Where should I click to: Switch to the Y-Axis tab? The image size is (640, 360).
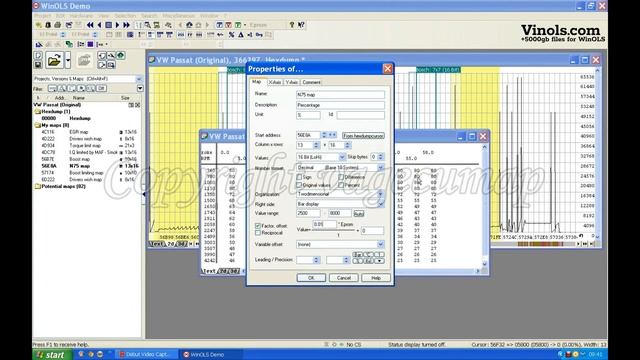(291, 82)
